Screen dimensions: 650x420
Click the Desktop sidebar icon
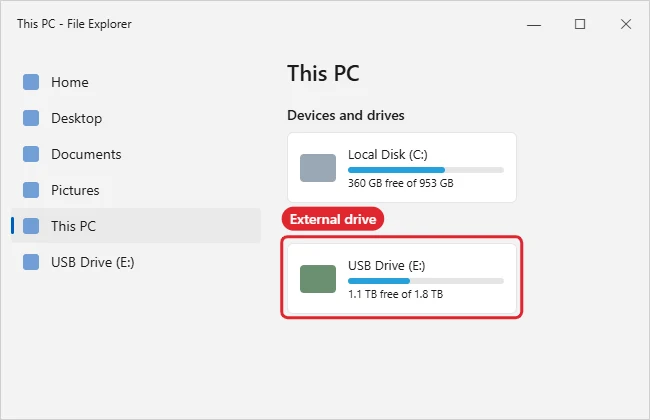[31, 118]
